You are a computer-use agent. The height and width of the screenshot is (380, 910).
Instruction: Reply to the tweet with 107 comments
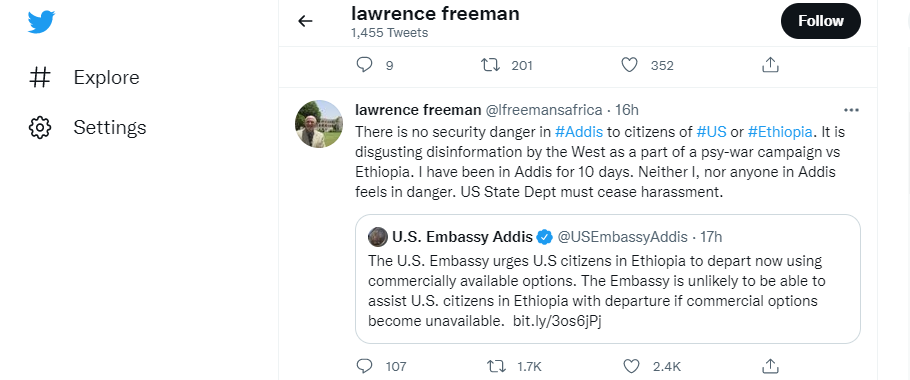tap(364, 366)
